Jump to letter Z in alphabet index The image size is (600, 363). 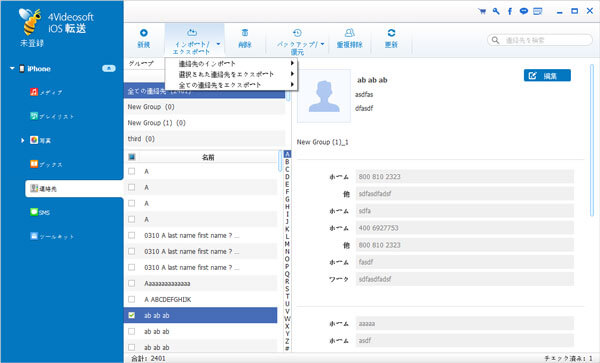pyautogui.click(x=287, y=341)
